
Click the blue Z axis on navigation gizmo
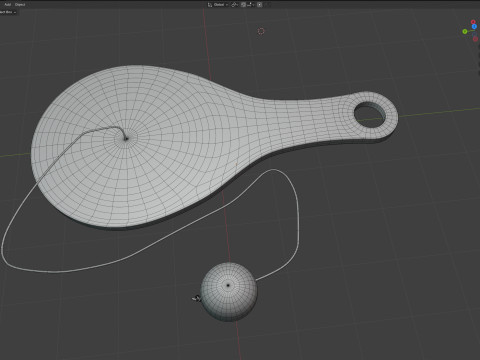tap(474, 26)
